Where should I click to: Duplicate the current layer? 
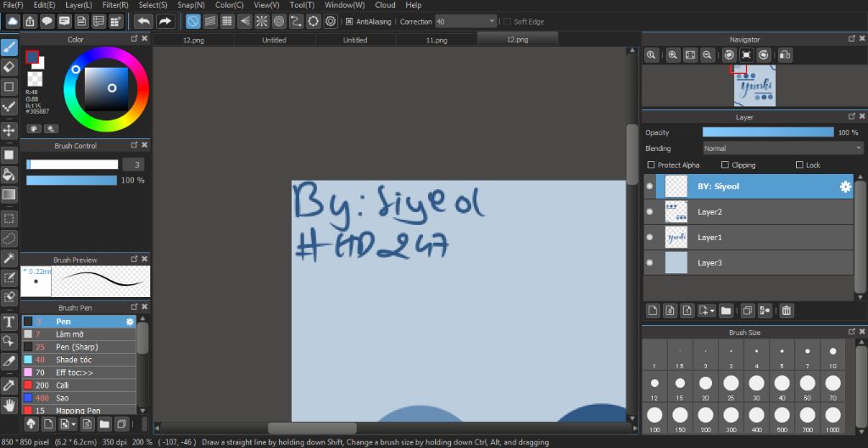[748, 311]
